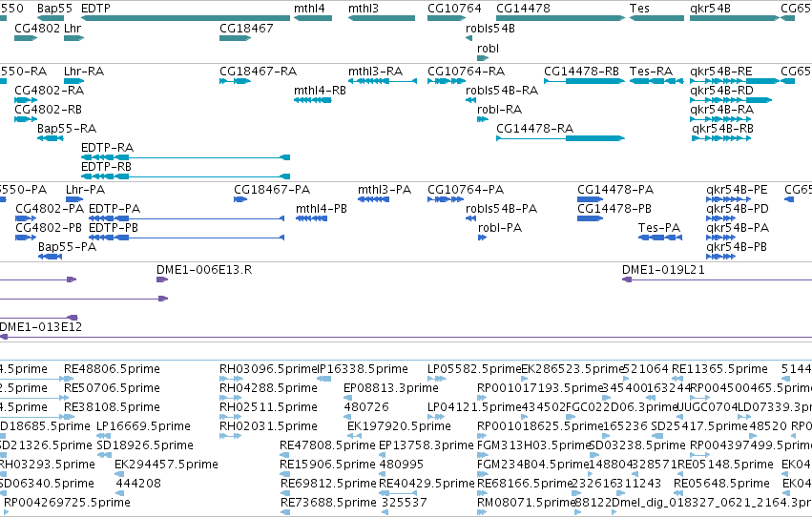This screenshot has width=812, height=517.
Task: Click the DME1-013E12 BAC label
Action: [40, 327]
